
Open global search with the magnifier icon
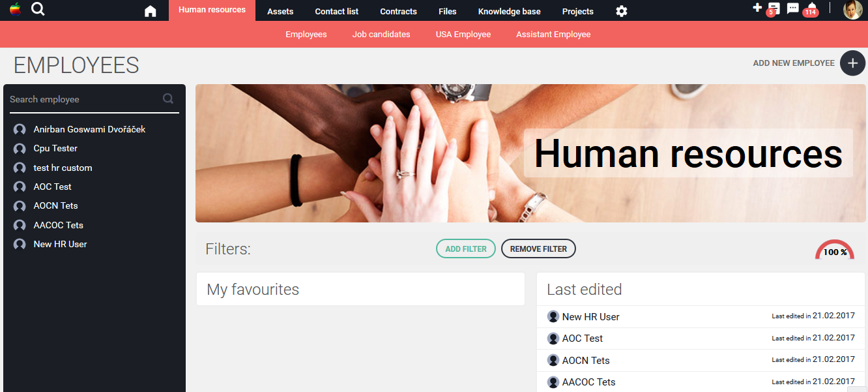coord(38,9)
